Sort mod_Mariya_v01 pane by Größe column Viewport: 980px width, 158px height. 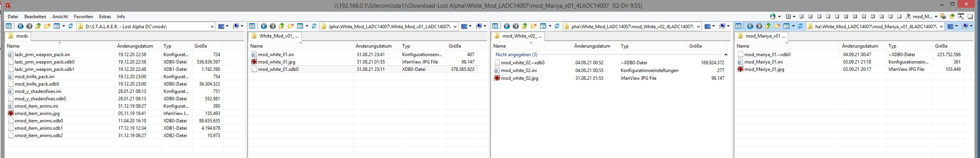tap(948, 46)
